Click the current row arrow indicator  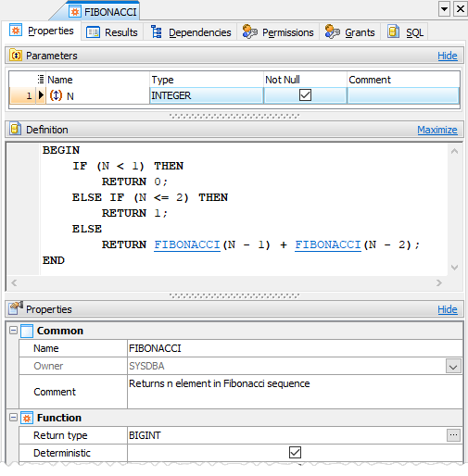coord(41,95)
